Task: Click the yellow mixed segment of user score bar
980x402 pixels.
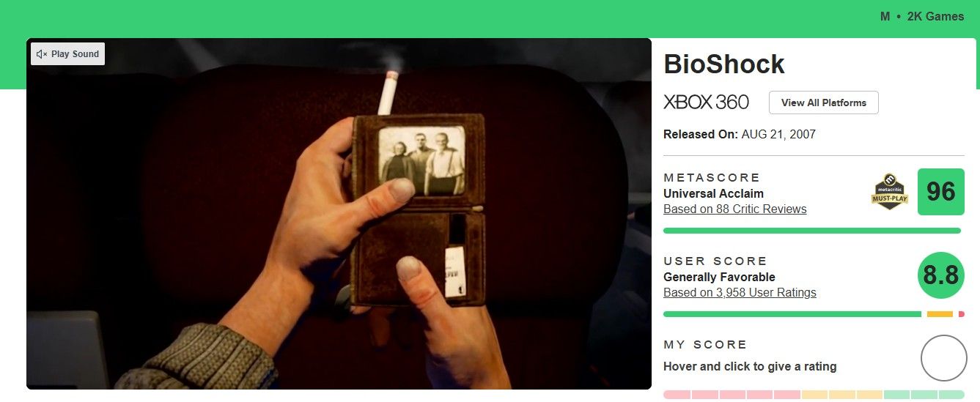Action: tap(940, 314)
